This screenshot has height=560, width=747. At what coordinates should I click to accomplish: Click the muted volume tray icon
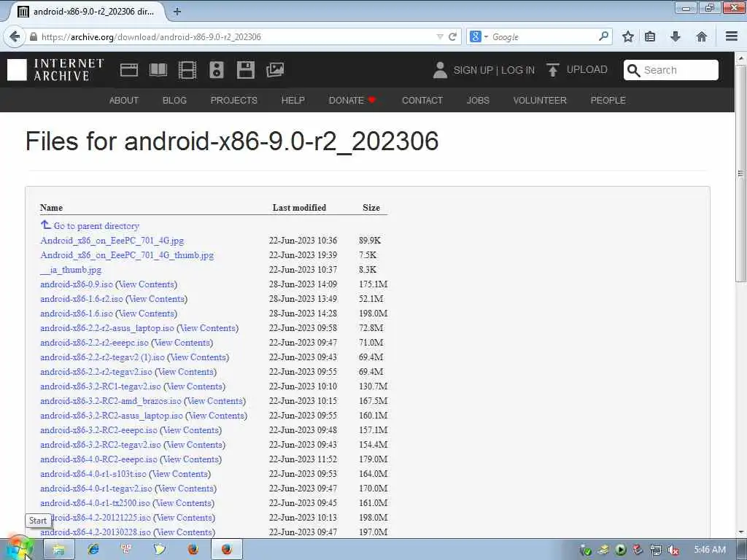pos(673,550)
